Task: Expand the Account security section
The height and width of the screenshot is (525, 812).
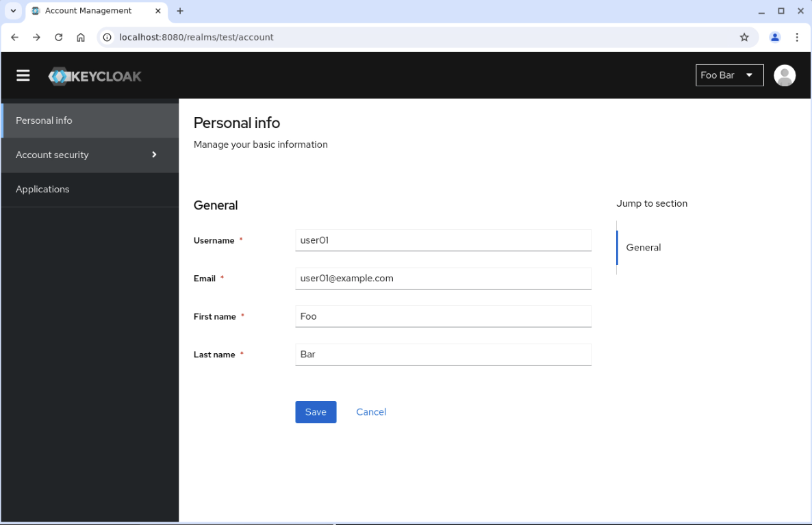Action: pyautogui.click(x=90, y=155)
